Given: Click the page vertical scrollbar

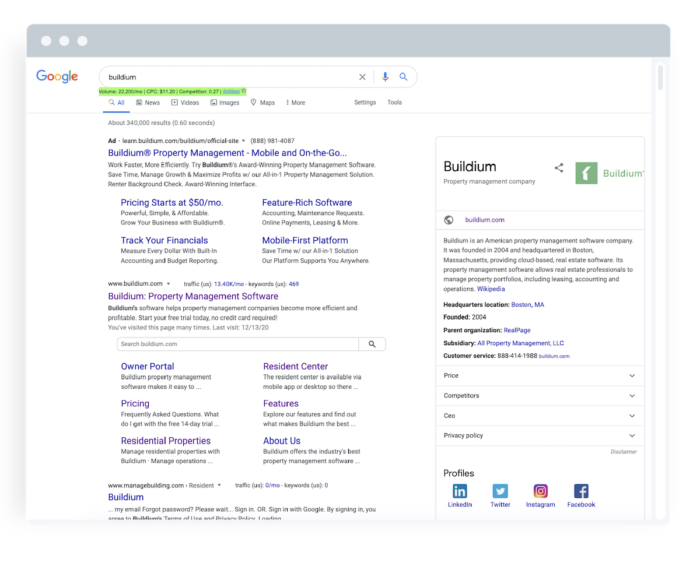Looking at the screenshot, I should pyautogui.click(x=660, y=77).
